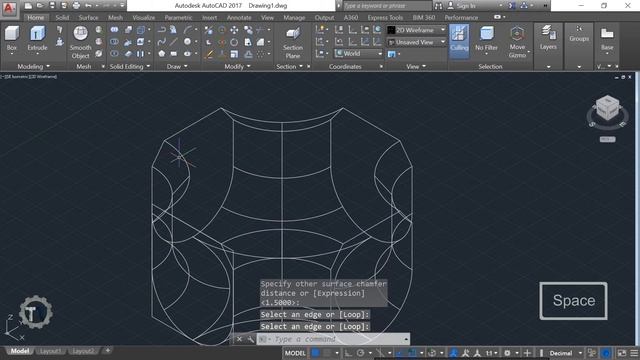Click the ViewCube in the viewport
Viewport: 640px width, 360px height.
[x=607, y=109]
